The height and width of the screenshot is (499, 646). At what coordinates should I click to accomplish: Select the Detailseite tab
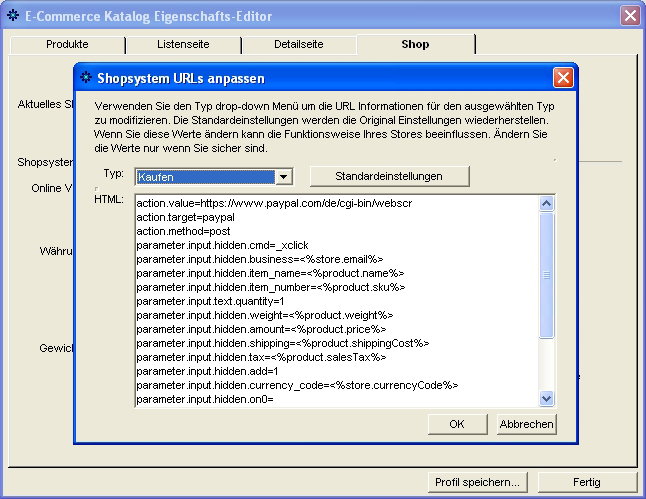(x=300, y=45)
